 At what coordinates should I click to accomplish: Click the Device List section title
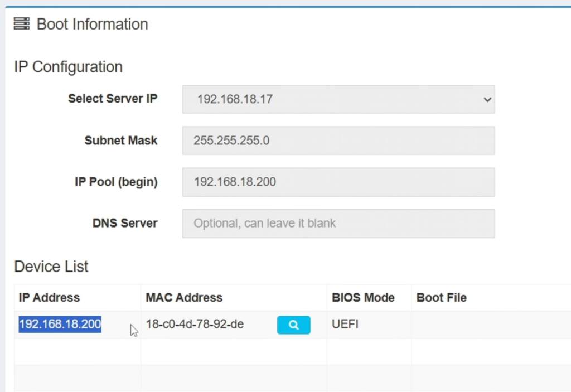click(51, 267)
